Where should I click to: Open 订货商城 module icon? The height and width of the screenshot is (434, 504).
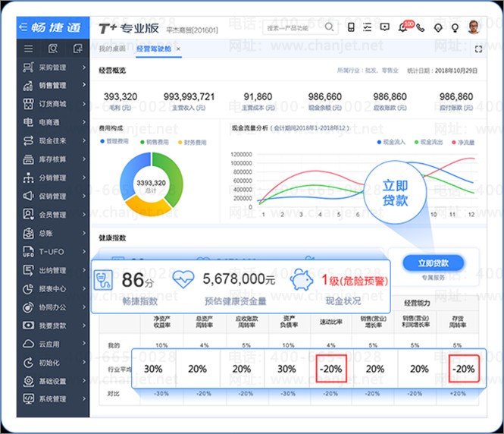coord(28,104)
